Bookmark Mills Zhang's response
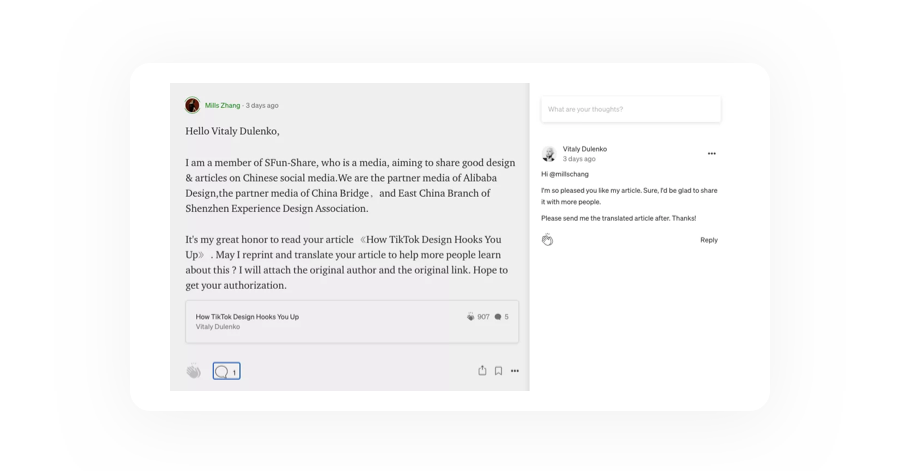This screenshot has height=471, width=900. coord(498,371)
